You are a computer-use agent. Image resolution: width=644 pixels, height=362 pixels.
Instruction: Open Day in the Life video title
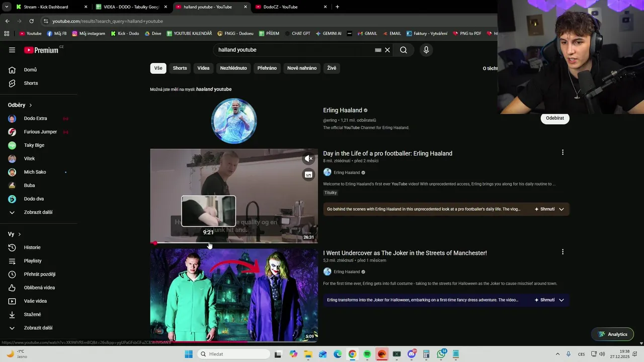387,153
